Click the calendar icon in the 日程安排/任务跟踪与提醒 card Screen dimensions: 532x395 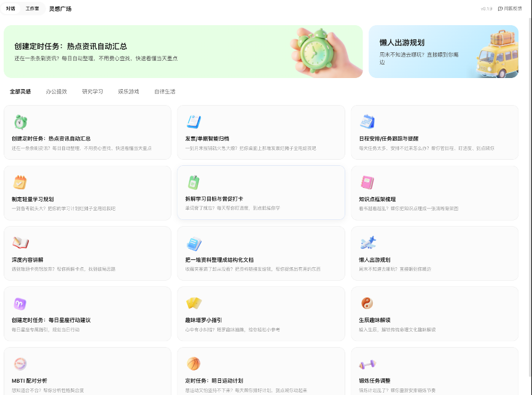[x=367, y=122]
